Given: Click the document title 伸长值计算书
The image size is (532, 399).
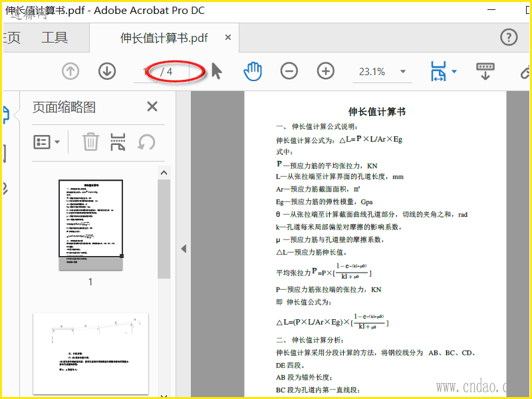Looking at the screenshot, I should pos(376,112).
